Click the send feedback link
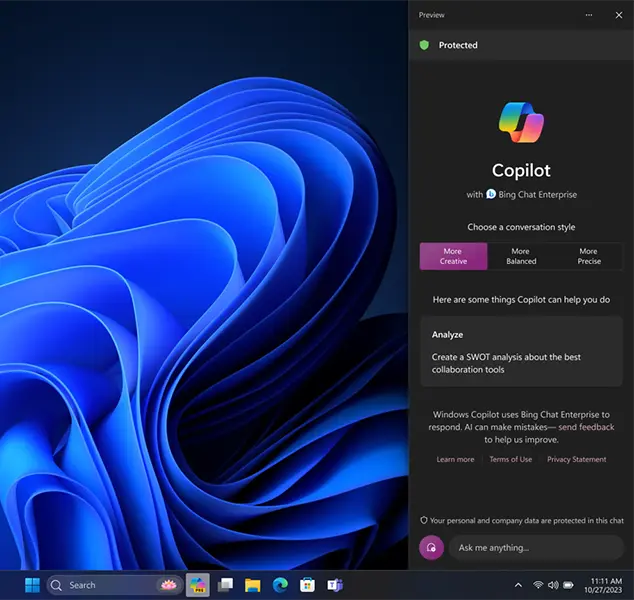Screen dimensions: 634x600 tap(586, 427)
